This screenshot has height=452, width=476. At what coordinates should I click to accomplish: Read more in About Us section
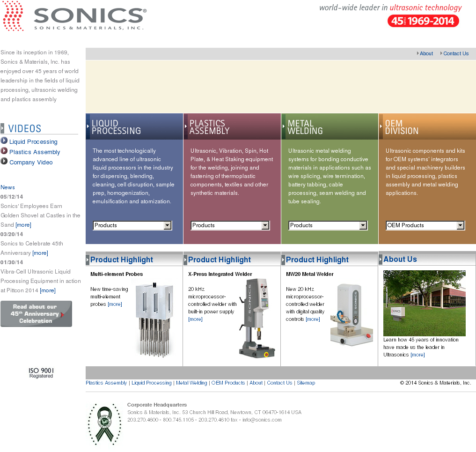pos(417,355)
